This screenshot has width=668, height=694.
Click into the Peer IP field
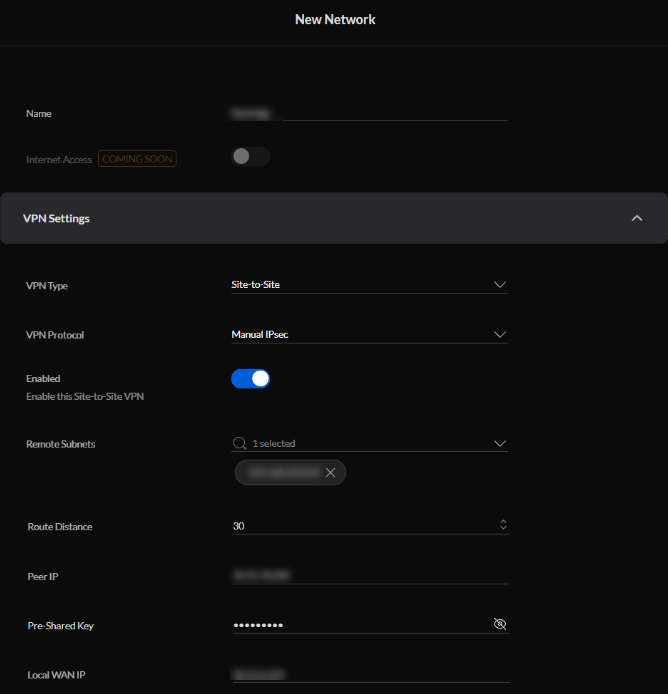pyautogui.click(x=370, y=576)
